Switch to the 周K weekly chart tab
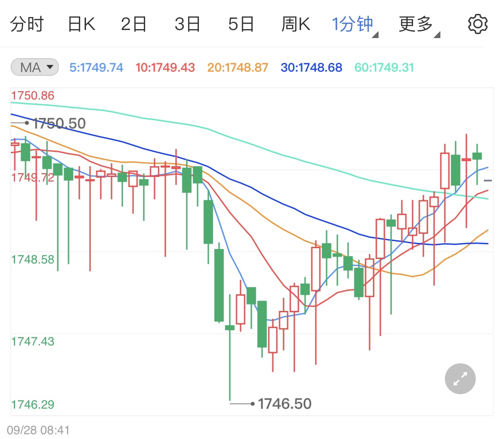504x439 pixels. [296, 23]
